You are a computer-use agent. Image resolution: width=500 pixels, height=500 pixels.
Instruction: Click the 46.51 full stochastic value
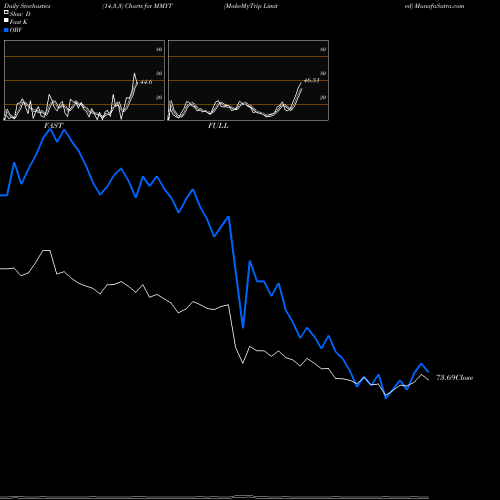click(312, 80)
